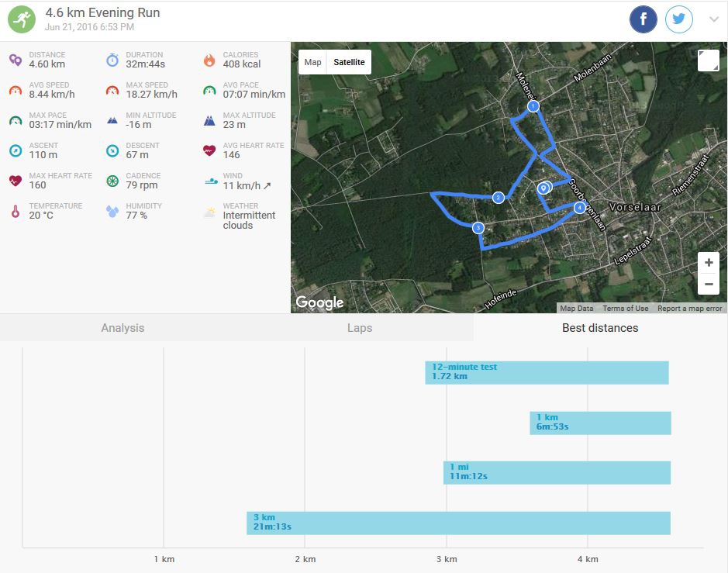This screenshot has width=728, height=573.
Task: Select the 3 km best distance bar
Action: coord(458,523)
